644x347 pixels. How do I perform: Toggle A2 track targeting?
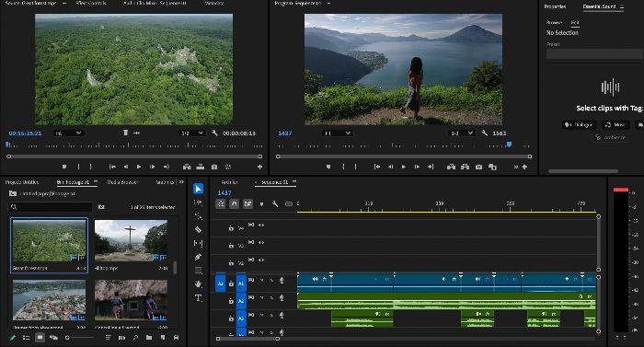(x=241, y=301)
